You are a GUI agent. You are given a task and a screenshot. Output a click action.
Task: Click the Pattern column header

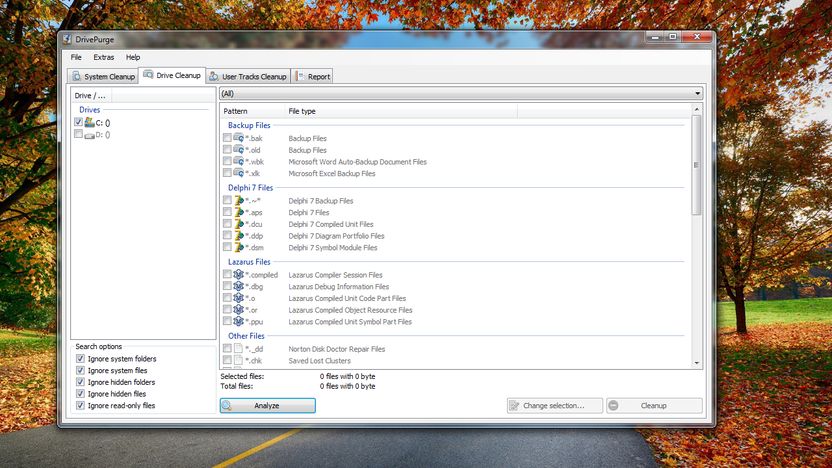pos(252,111)
